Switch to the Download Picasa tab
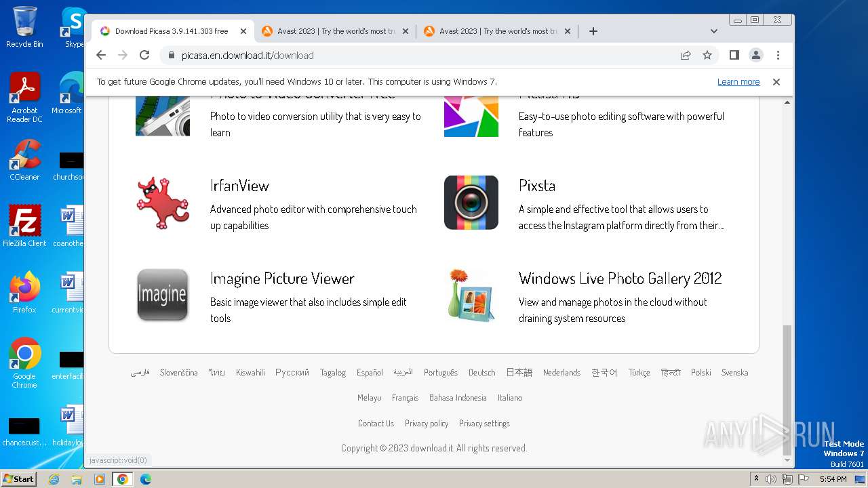This screenshot has height=488, width=868. coord(173,31)
